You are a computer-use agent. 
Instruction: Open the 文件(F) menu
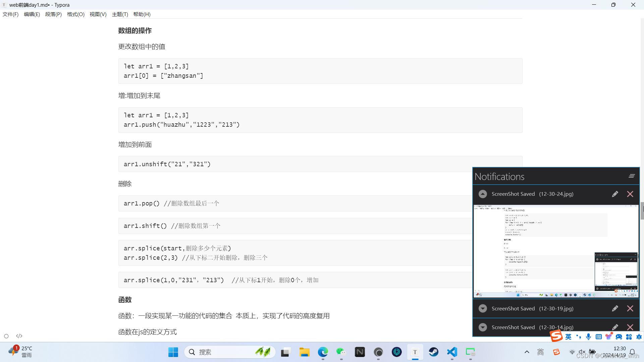10,14
